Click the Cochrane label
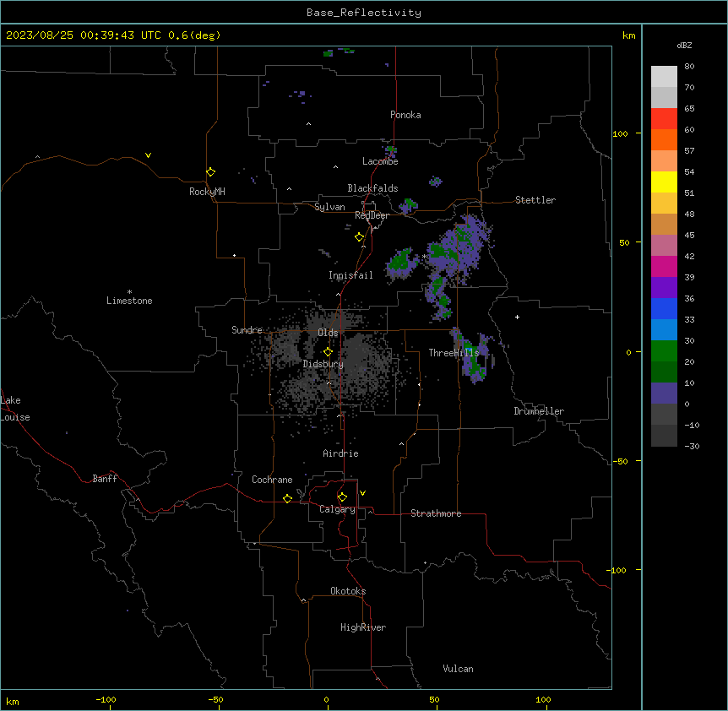 (272, 480)
